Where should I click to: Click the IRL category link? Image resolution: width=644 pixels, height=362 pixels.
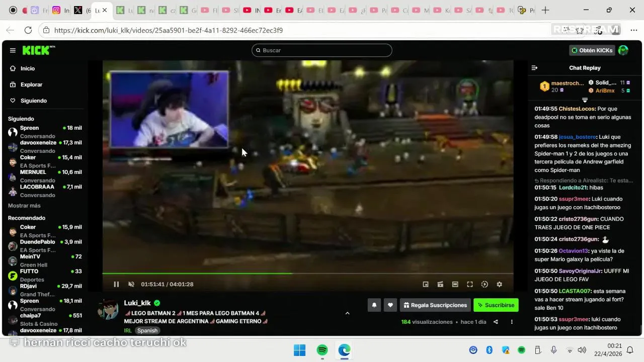[x=128, y=330]
